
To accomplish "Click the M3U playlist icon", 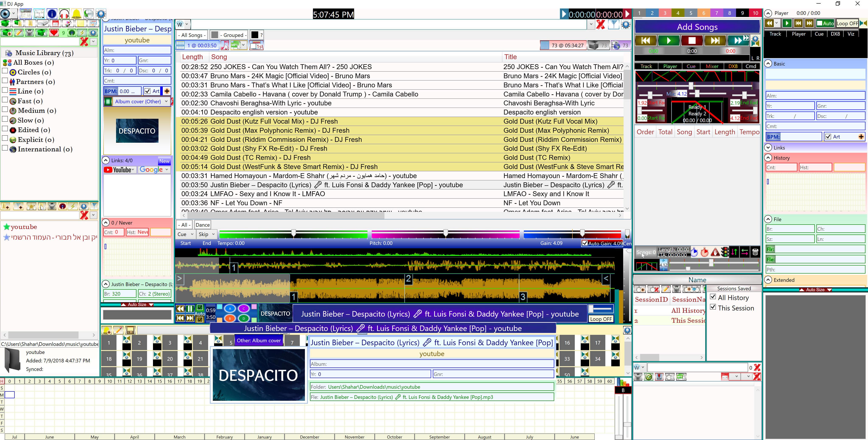I will [93, 23].
